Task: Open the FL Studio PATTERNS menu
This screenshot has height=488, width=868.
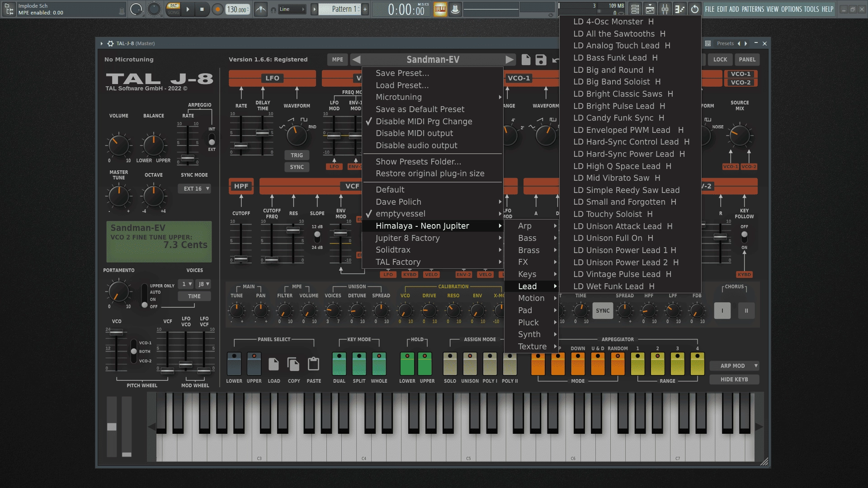Action: (753, 9)
